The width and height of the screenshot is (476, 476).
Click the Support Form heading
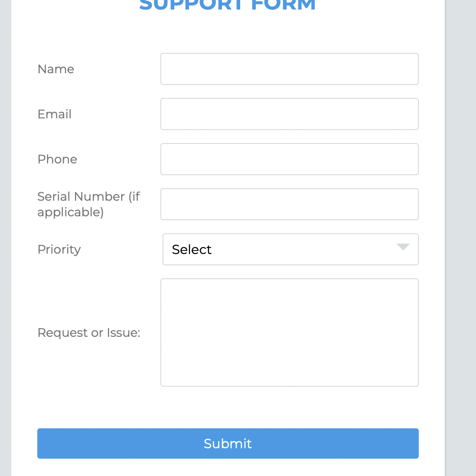(x=228, y=5)
